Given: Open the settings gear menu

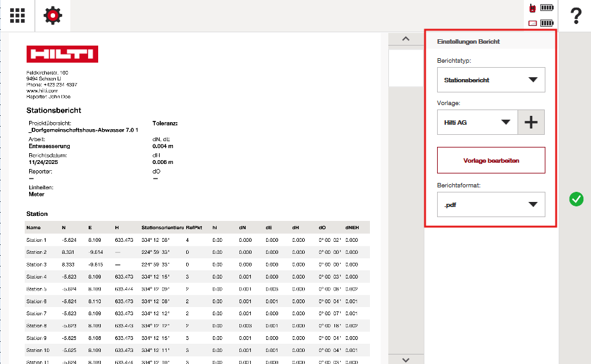Looking at the screenshot, I should point(53,16).
